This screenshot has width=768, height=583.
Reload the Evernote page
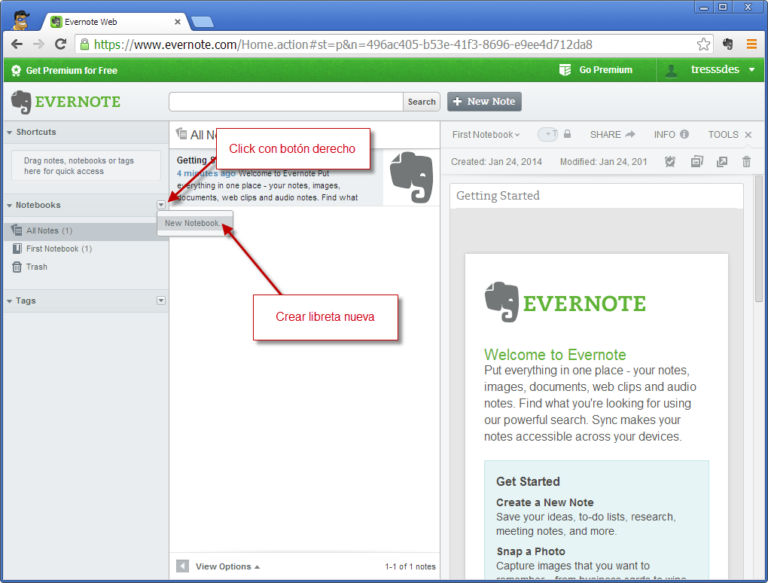[60, 44]
